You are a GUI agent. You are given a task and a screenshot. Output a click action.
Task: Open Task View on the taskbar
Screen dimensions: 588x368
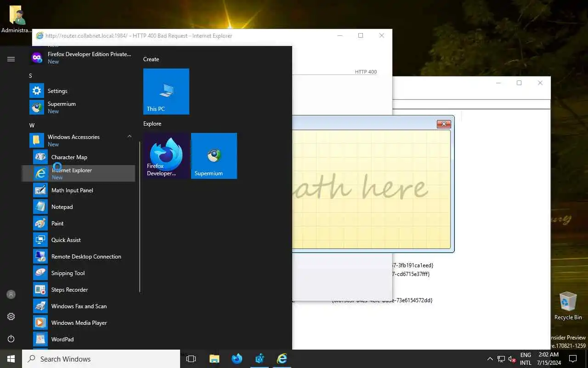191,359
